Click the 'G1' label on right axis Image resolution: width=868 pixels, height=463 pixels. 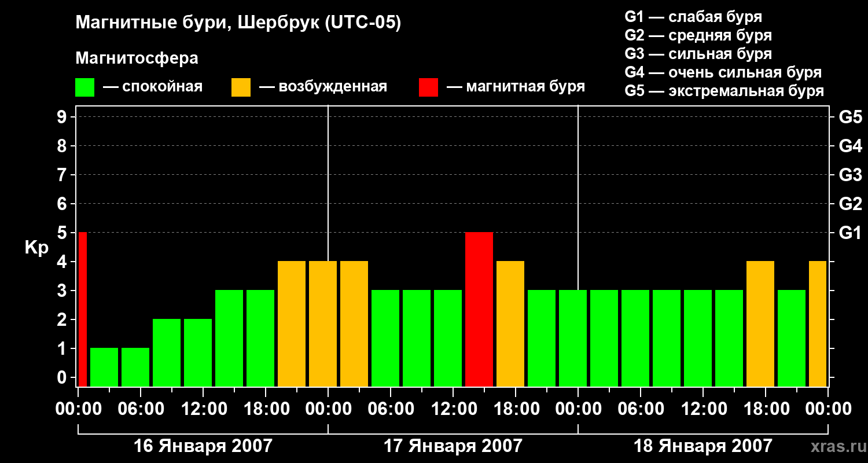click(850, 233)
